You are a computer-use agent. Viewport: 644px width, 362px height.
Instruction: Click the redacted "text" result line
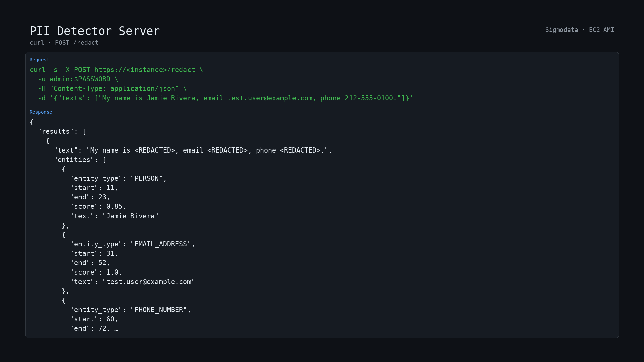(193, 150)
